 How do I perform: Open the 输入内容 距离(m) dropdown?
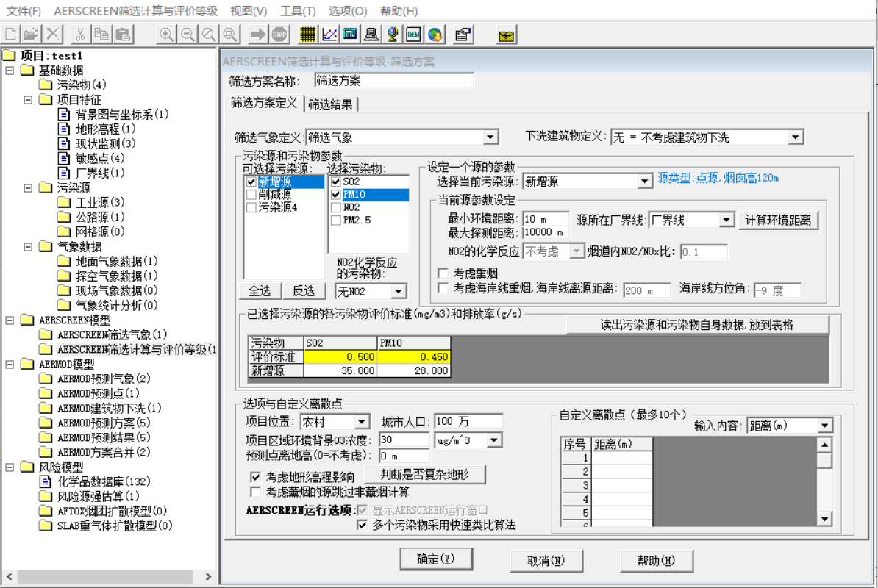click(x=824, y=426)
